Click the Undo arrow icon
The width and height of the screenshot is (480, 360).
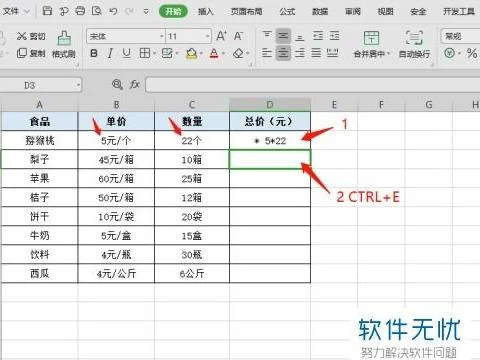pos(113,11)
